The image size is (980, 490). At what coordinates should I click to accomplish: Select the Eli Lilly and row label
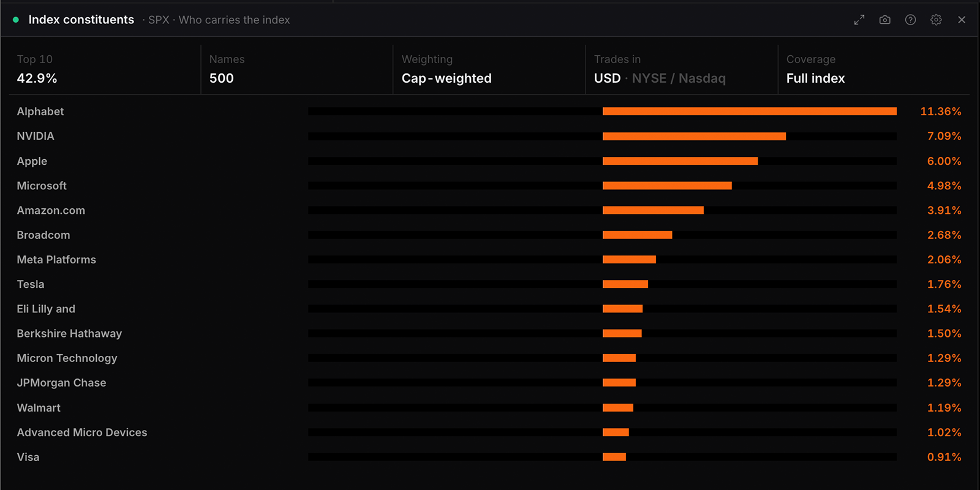(x=46, y=309)
